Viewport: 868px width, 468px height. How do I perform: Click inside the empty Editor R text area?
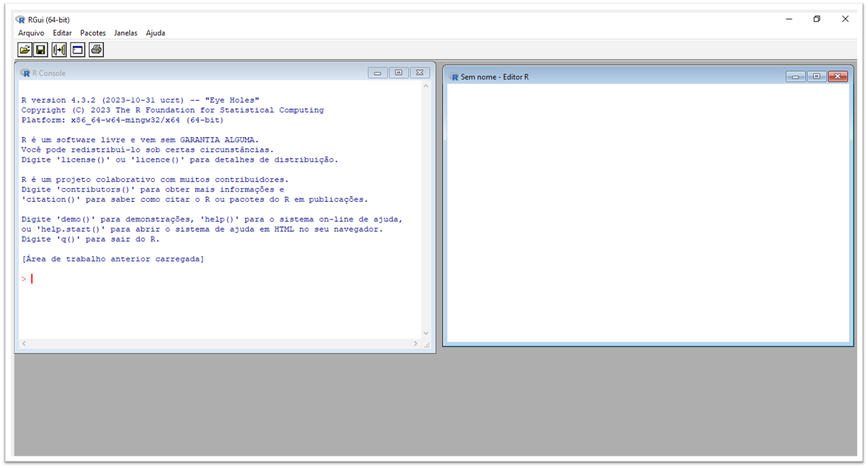click(x=648, y=212)
